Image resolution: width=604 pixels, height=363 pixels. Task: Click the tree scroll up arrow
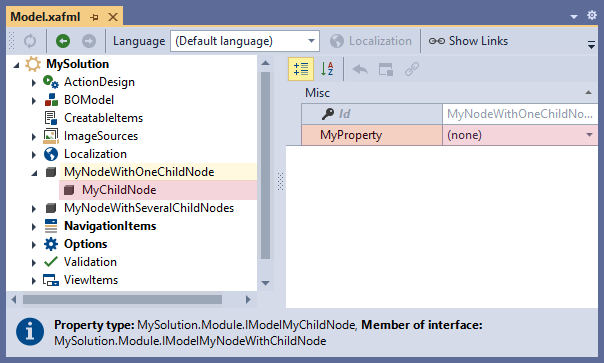tap(265, 63)
